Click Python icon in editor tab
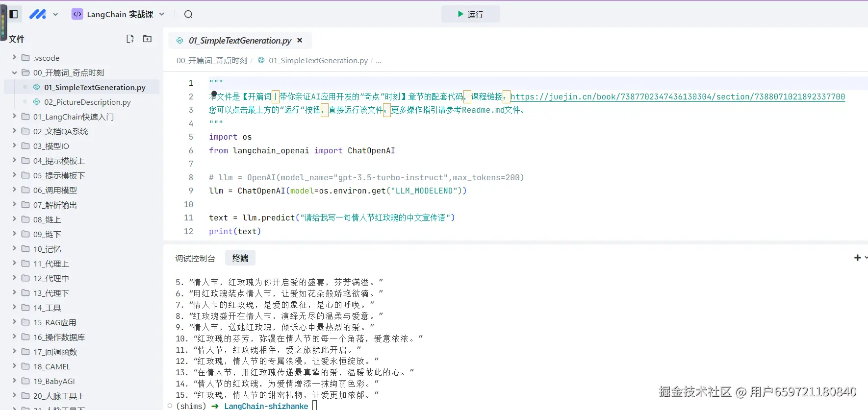The width and height of the screenshot is (868, 410). [180, 41]
